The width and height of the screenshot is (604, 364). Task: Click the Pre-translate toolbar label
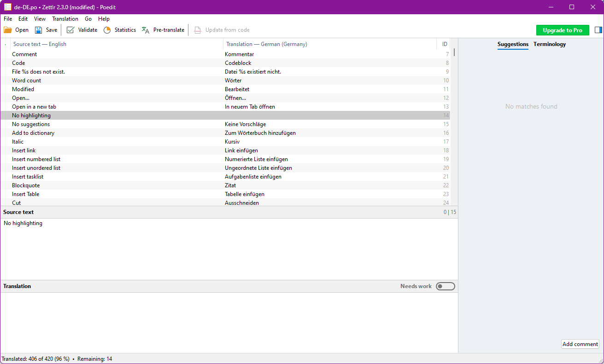(169, 30)
